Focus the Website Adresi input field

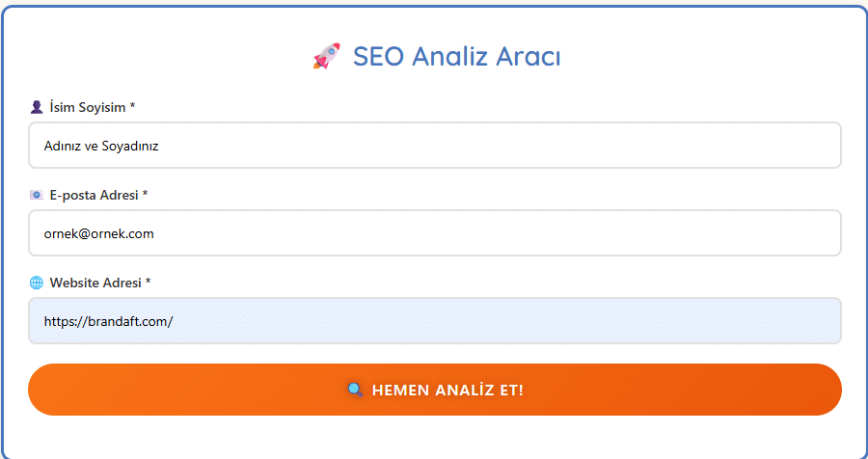point(435,321)
